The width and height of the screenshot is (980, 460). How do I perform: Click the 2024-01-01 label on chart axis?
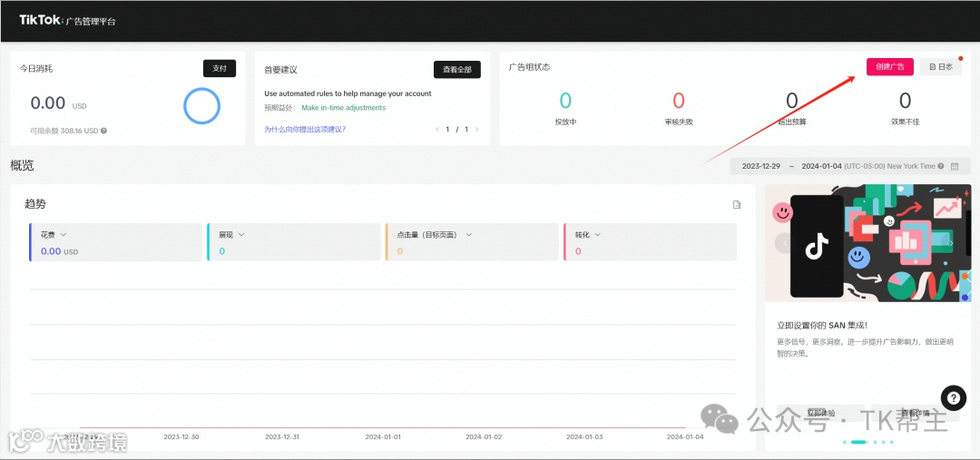[383, 437]
